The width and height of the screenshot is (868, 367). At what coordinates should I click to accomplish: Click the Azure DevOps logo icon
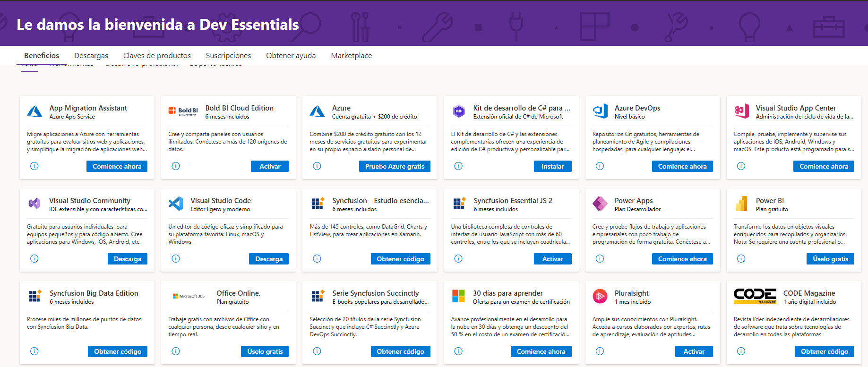600,111
